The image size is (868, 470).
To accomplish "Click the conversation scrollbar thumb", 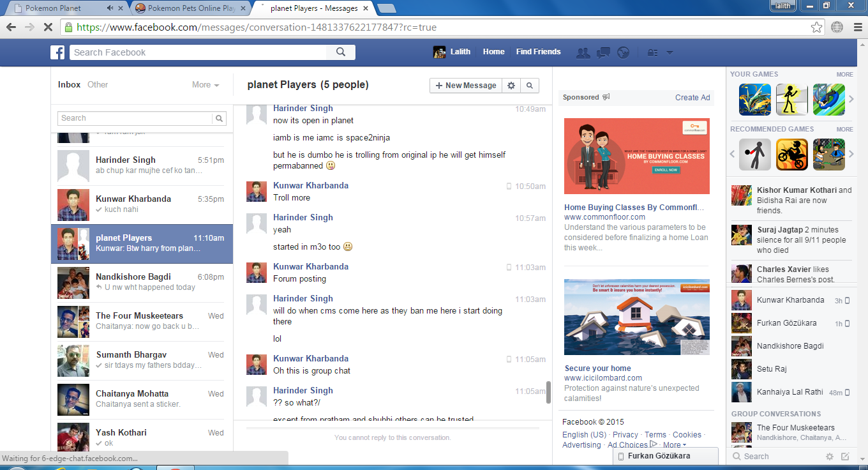I will coord(548,392).
